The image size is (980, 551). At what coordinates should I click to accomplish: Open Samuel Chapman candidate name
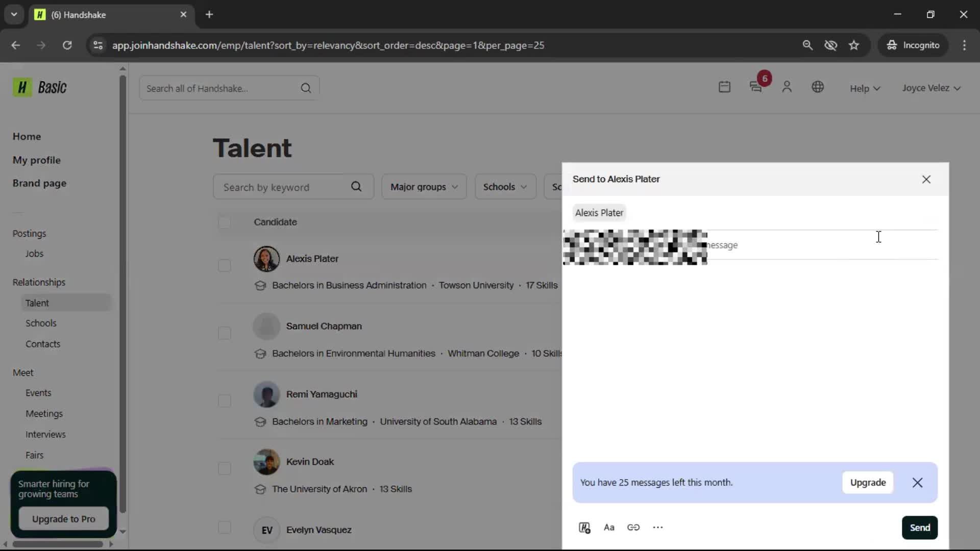[324, 326]
